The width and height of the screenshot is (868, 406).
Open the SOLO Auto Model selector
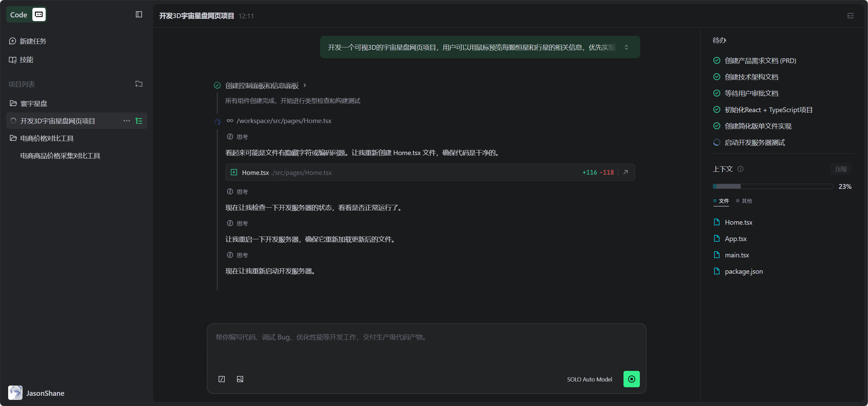pos(589,379)
